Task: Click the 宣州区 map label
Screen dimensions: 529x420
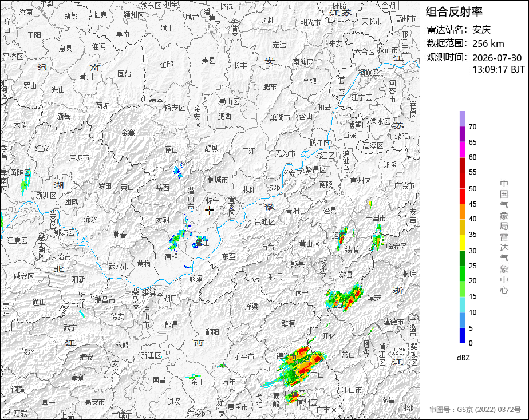Action: [x=360, y=181]
